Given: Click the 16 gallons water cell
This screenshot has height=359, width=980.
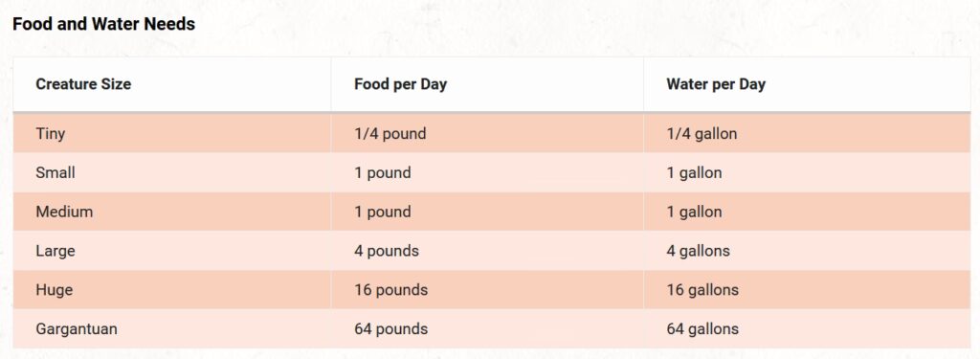Looking at the screenshot, I should (x=807, y=289).
